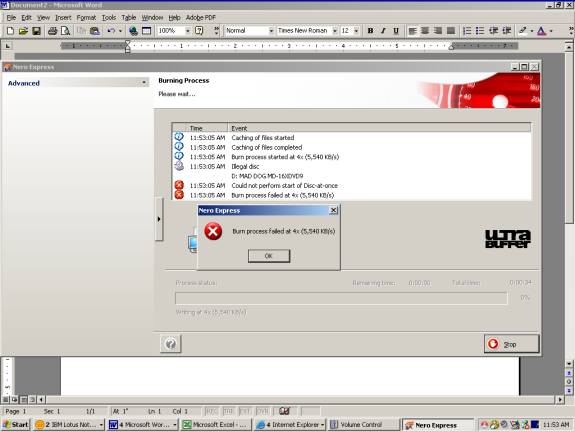Viewport: 575px width, 432px height.
Task: Select the 'Caching of files completed' log entry
Action: tap(351, 147)
